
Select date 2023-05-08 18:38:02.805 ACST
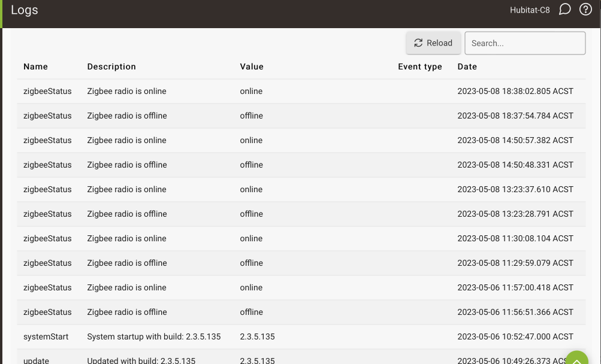pyautogui.click(x=515, y=91)
